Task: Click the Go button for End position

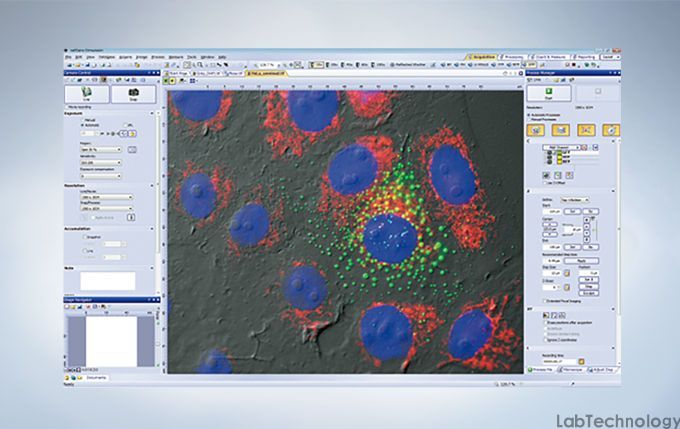Action: pos(591,247)
